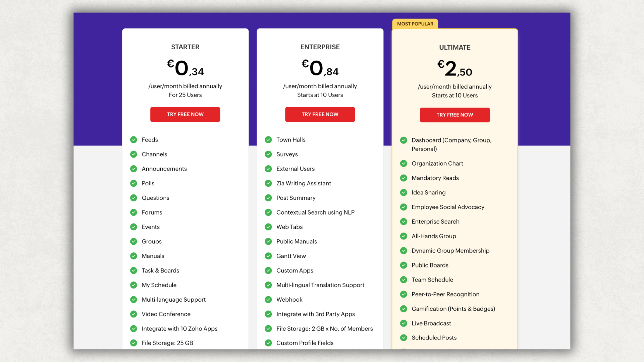Image resolution: width=644 pixels, height=362 pixels.
Task: Click the 'For 25 Users' text
Action: [185, 95]
